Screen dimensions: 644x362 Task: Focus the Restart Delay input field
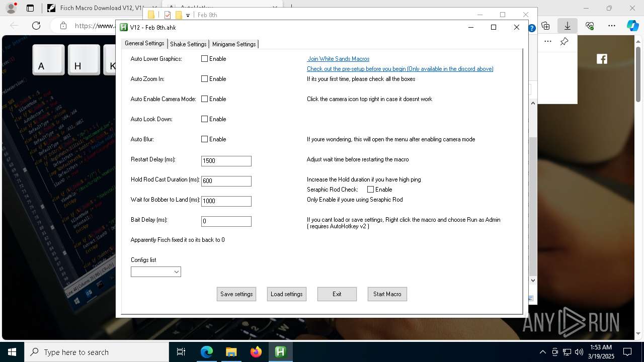click(226, 161)
